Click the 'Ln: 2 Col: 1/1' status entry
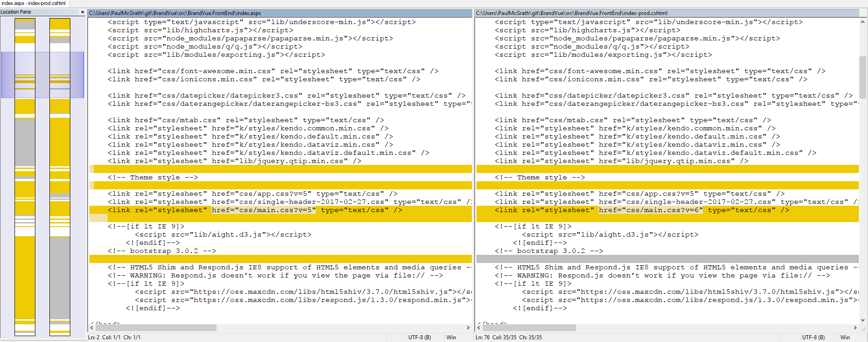Screen dimensions: 868x342 114,337
